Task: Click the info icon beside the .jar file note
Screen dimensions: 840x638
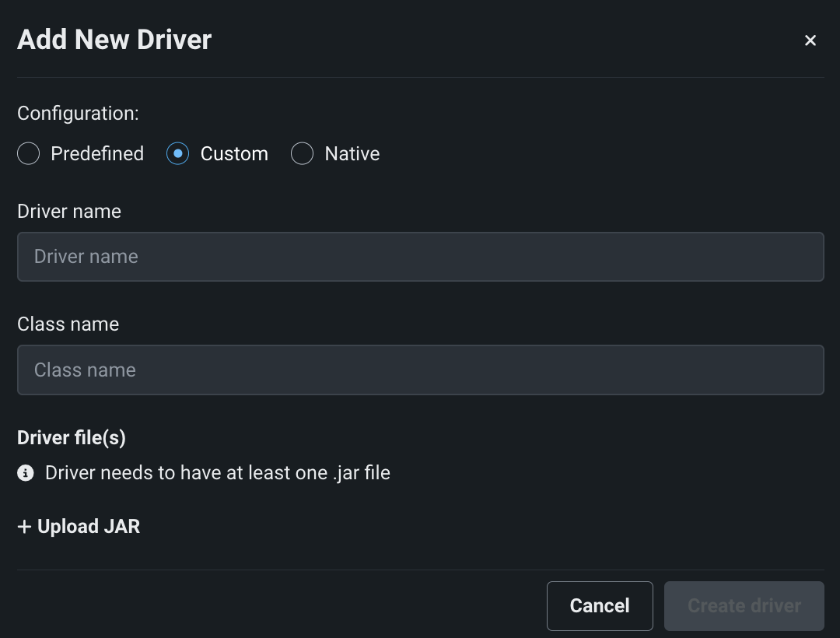Action: pyautogui.click(x=26, y=473)
